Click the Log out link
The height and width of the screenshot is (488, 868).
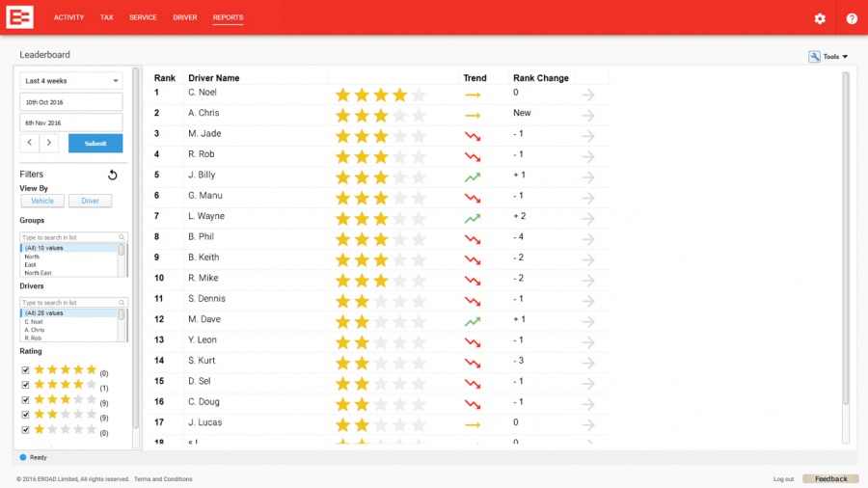[x=783, y=479]
